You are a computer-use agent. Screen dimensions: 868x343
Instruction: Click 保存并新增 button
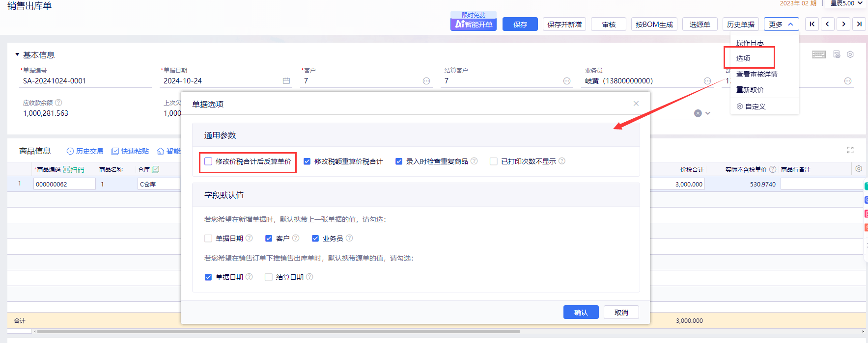click(x=564, y=24)
